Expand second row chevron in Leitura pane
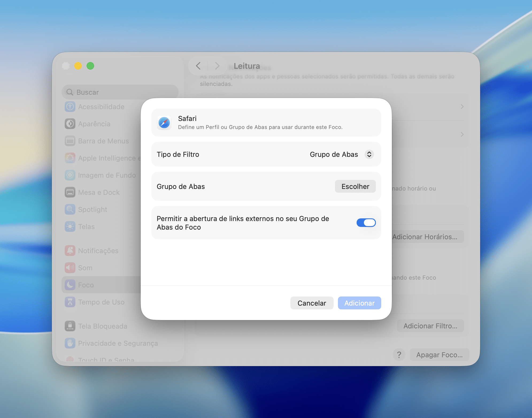Screen dimensions: 532x418 (x=462, y=134)
